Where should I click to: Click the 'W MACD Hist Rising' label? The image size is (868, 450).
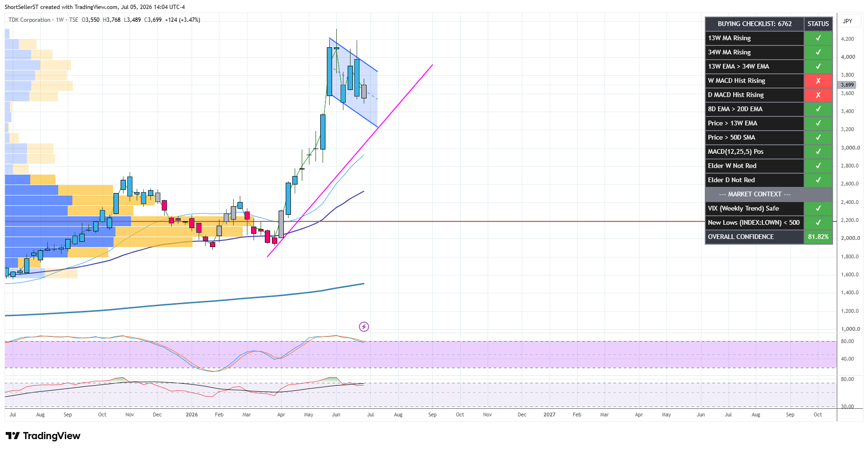pyautogui.click(x=736, y=80)
